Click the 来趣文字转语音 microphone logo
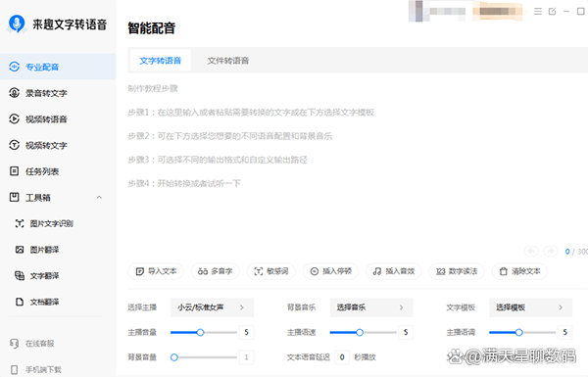Image resolution: width=588 pixels, height=377 pixels. 17,24
